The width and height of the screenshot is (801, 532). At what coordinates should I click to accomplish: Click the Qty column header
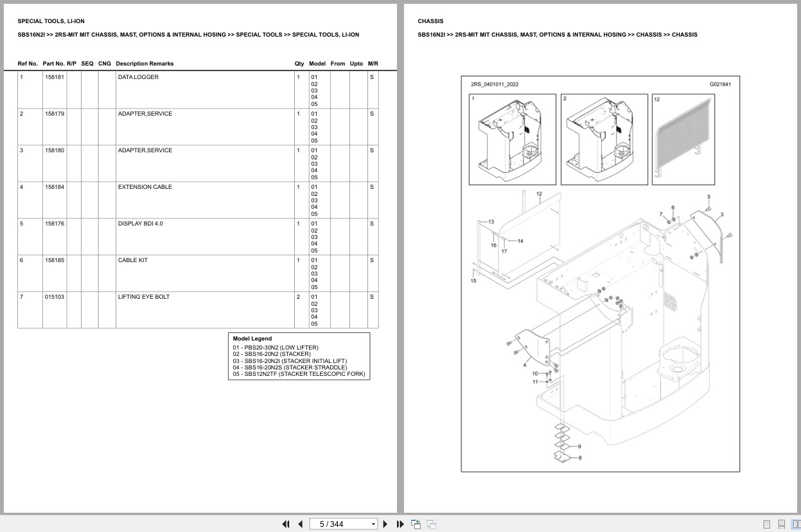tap(299, 64)
